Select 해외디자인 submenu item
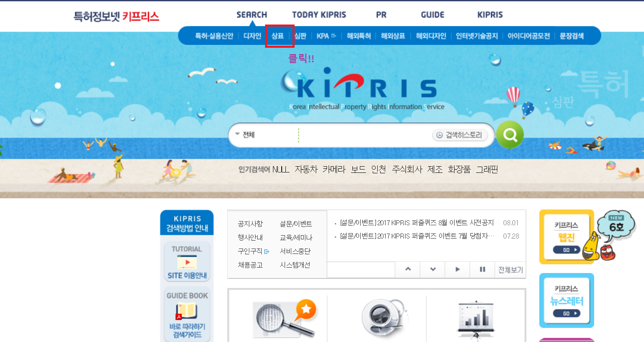The image size is (644, 342). pos(431,36)
